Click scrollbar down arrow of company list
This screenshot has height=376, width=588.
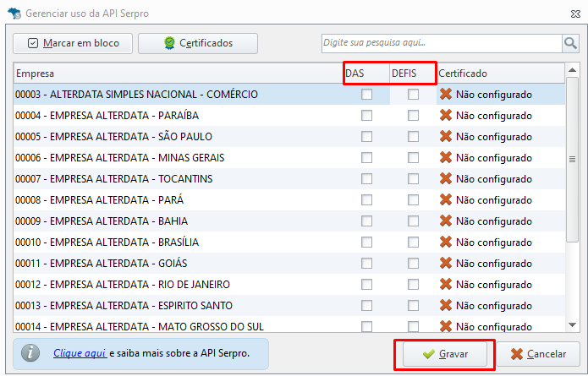pos(572,325)
